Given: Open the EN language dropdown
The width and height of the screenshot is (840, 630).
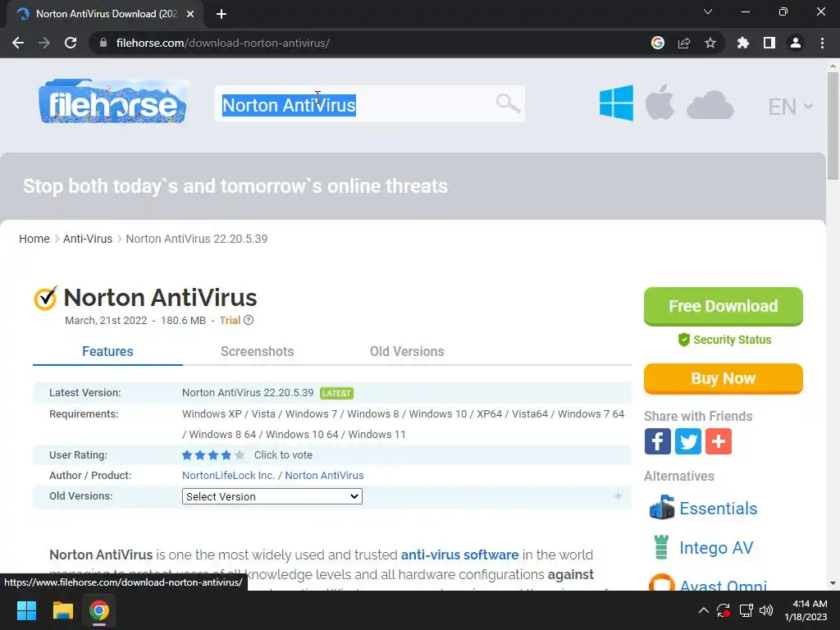Looking at the screenshot, I should click(x=790, y=107).
